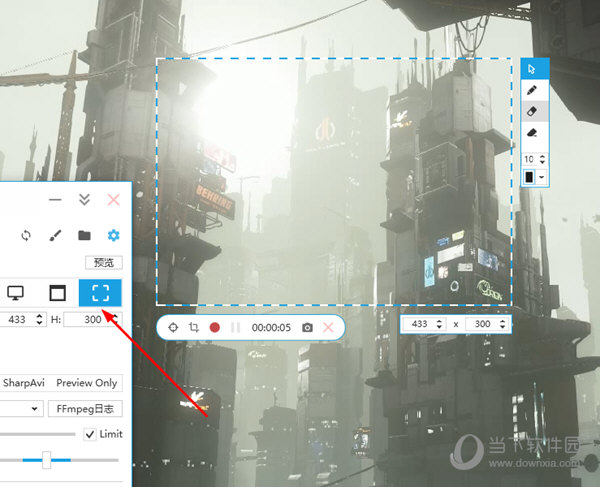Viewport: 600px width, 487px height.
Task: Open the brush color dropdown arrow
Action: [542, 177]
